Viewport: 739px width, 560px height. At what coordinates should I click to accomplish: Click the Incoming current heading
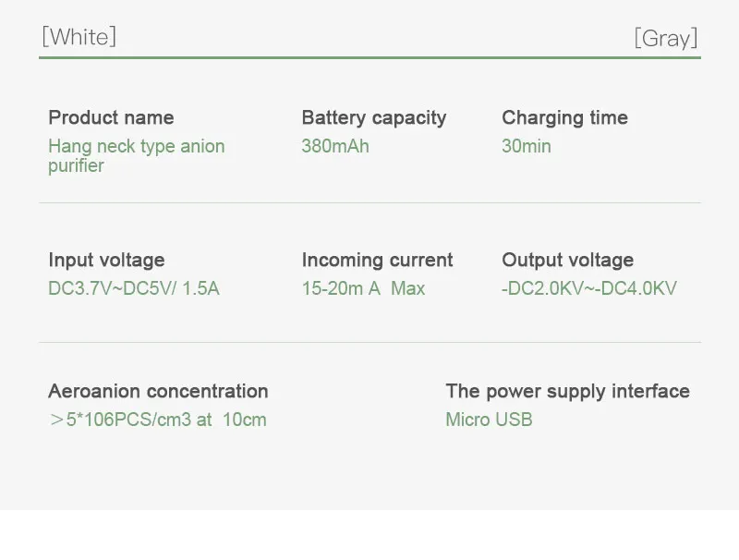coord(377,260)
